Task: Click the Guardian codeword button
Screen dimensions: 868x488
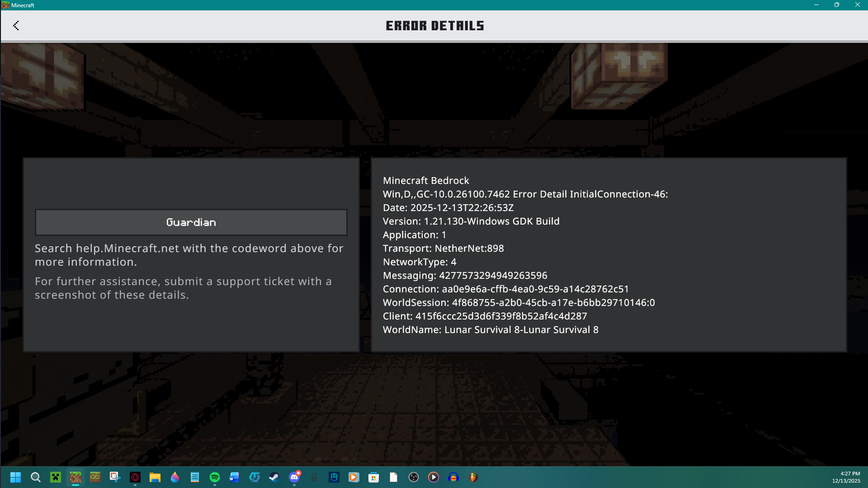Action: tap(191, 222)
